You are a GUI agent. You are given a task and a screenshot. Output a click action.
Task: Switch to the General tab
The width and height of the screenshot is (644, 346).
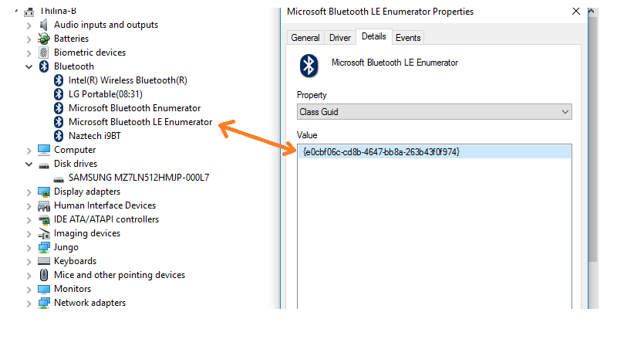(305, 38)
